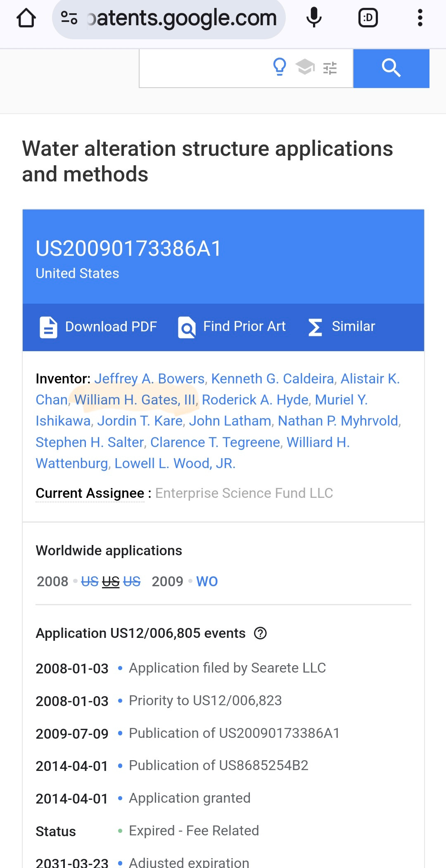Click the Application granted event
Viewport: 446px width, 868px height.
[x=190, y=798]
